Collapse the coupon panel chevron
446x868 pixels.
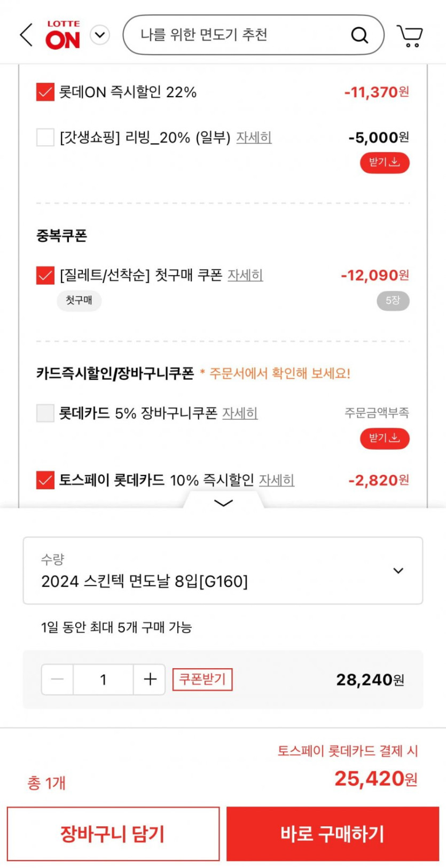(223, 503)
